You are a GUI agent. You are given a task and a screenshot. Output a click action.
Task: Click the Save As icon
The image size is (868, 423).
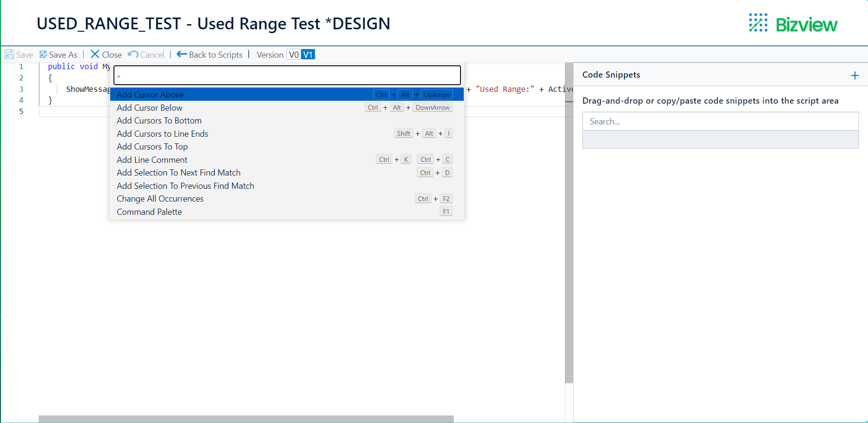point(43,54)
